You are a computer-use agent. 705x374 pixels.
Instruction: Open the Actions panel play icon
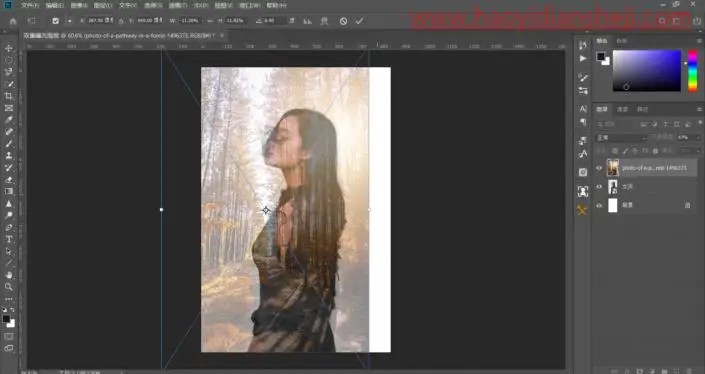click(x=583, y=58)
